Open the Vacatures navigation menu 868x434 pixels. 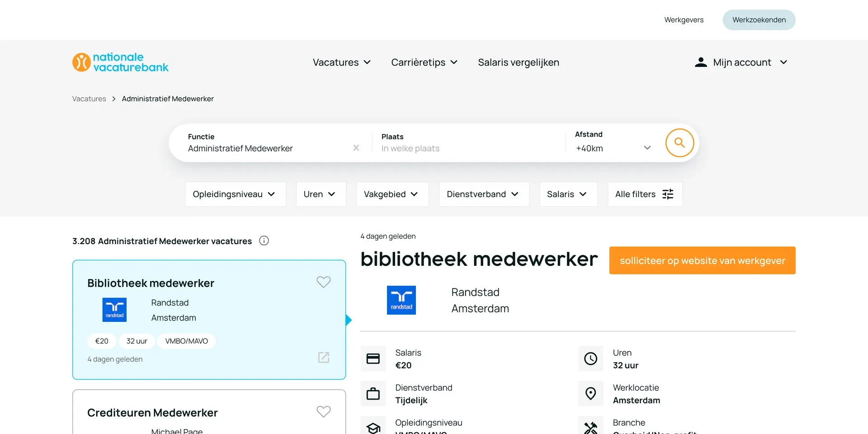(x=342, y=62)
